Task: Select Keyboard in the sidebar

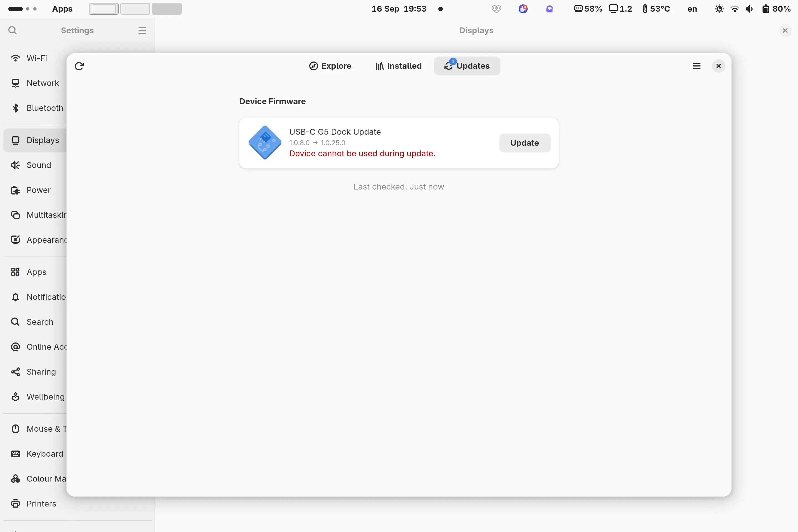Action: [44, 454]
